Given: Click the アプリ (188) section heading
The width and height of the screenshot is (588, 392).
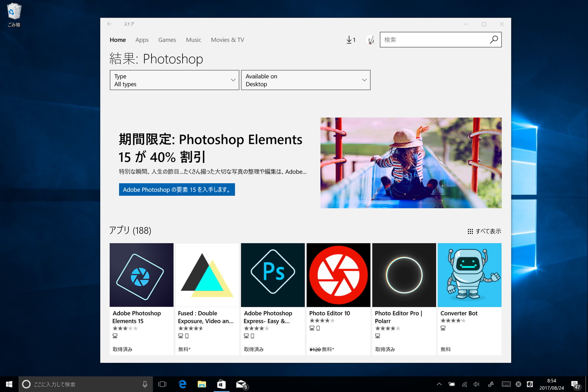Looking at the screenshot, I should (130, 231).
